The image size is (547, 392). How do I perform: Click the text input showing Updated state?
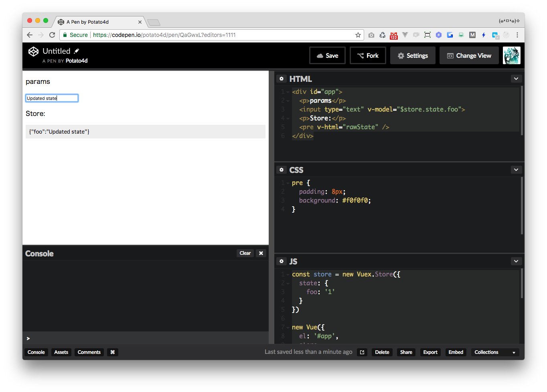[52, 98]
